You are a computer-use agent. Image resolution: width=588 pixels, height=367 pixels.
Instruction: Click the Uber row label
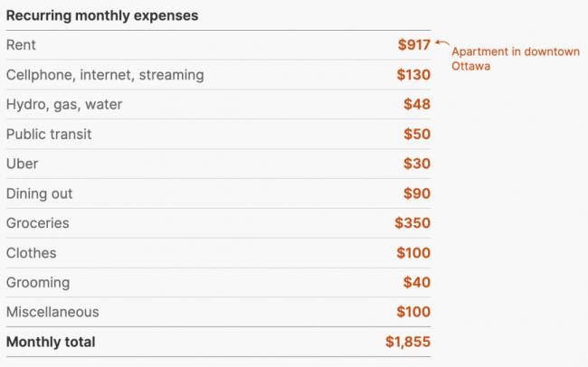click(x=22, y=165)
